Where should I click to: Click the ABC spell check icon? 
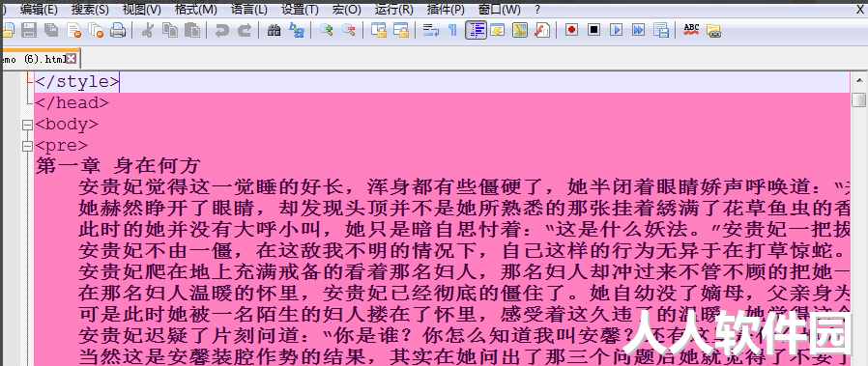(691, 30)
